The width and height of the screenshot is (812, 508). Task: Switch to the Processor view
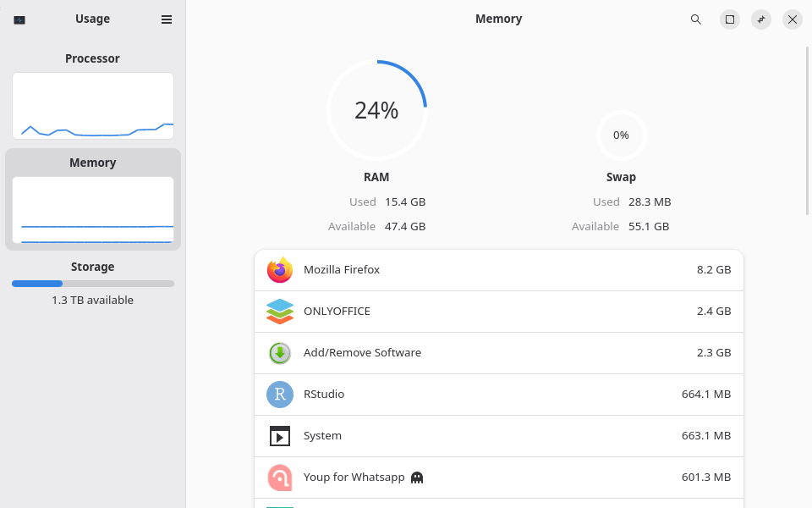tap(92, 58)
